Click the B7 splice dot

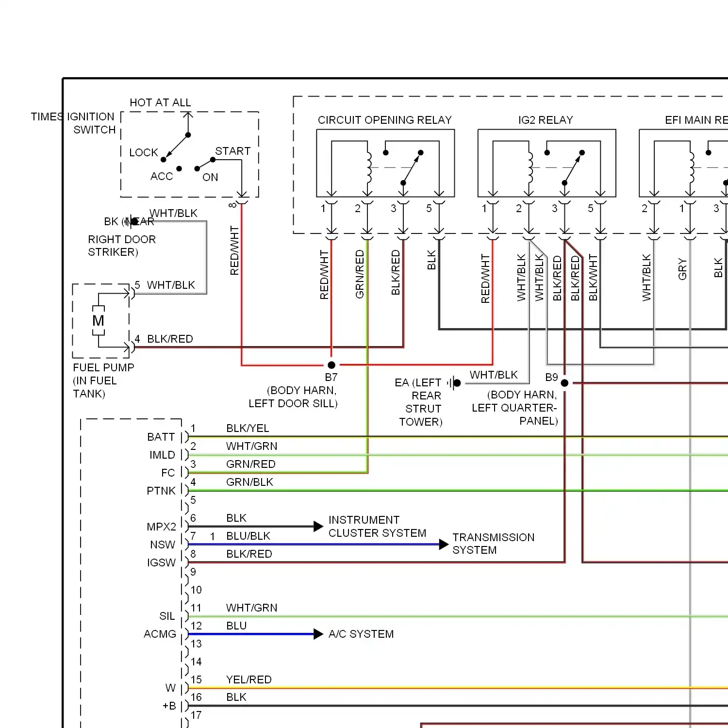pos(331,365)
